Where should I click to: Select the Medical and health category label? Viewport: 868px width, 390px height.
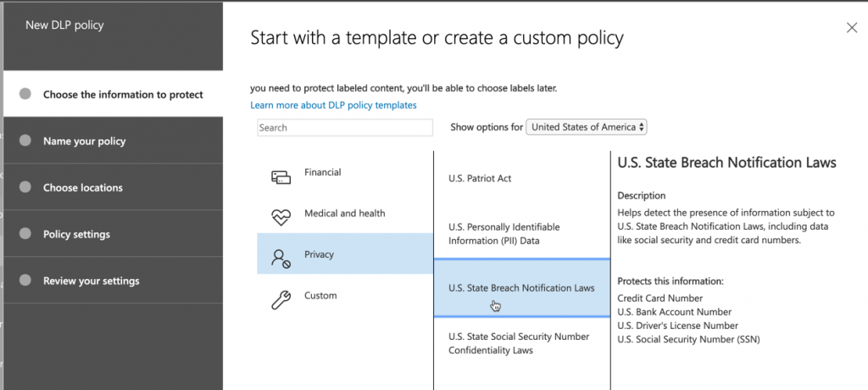click(345, 214)
